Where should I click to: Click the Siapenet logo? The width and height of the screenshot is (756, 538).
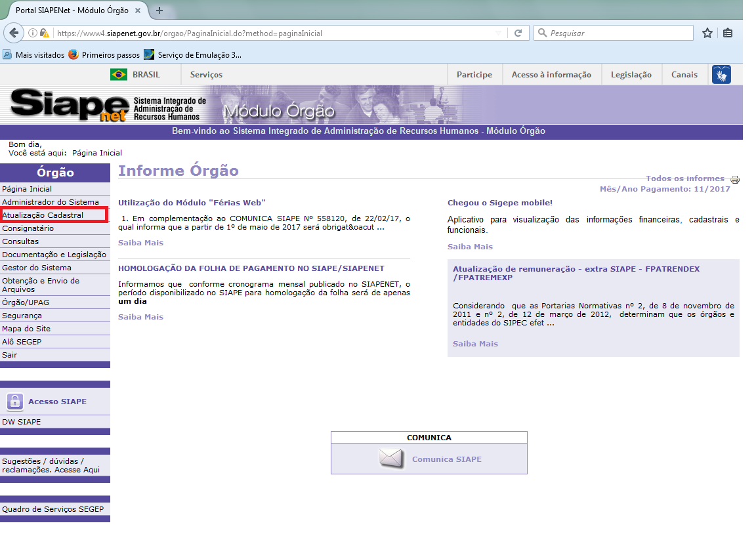(69, 104)
